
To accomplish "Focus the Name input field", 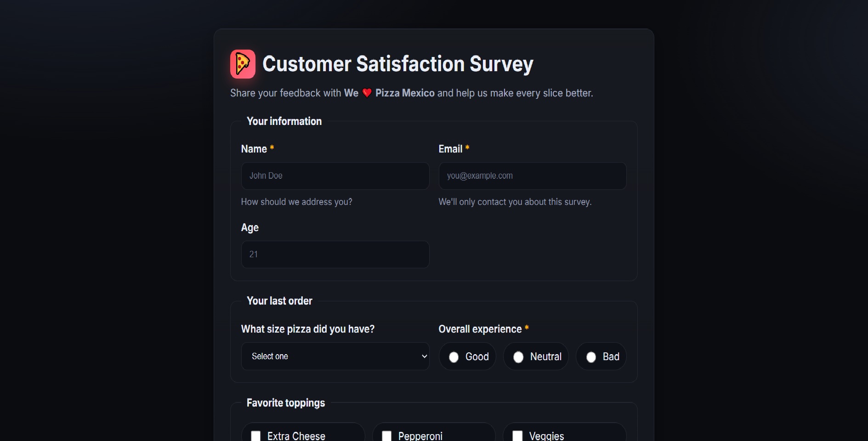I will tap(335, 176).
